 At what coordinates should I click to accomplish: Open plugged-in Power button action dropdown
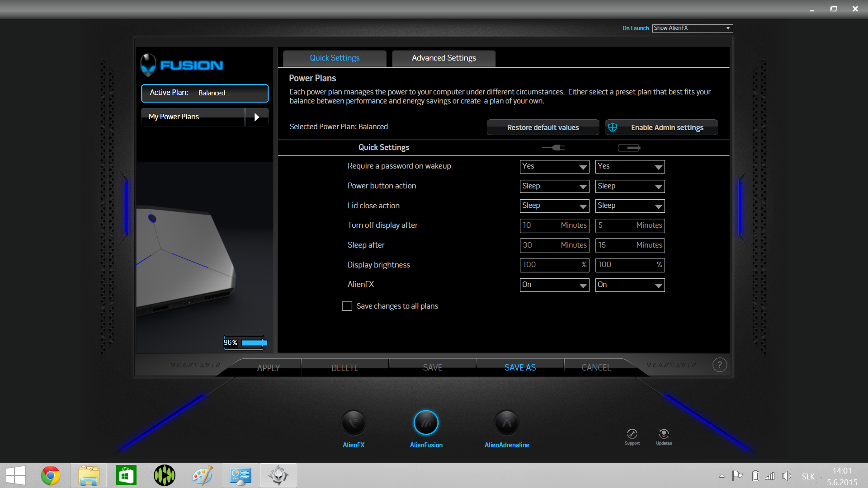(x=554, y=186)
